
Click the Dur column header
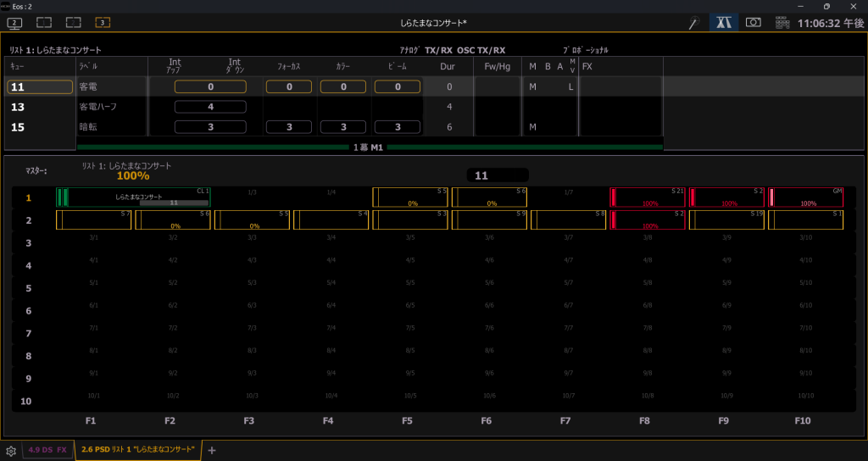point(448,66)
